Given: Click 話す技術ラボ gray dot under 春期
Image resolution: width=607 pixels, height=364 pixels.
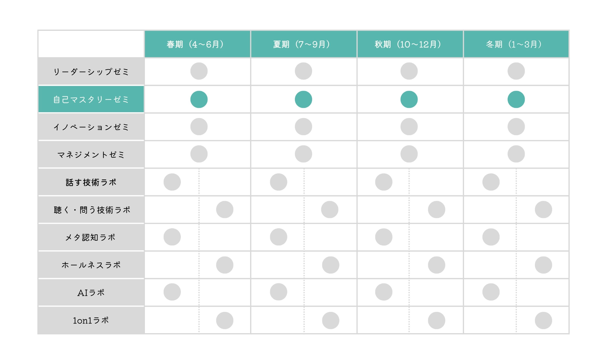Looking at the screenshot, I should tap(172, 182).
